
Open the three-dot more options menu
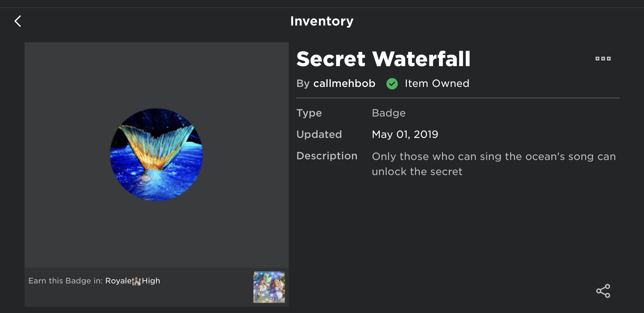coord(603,59)
